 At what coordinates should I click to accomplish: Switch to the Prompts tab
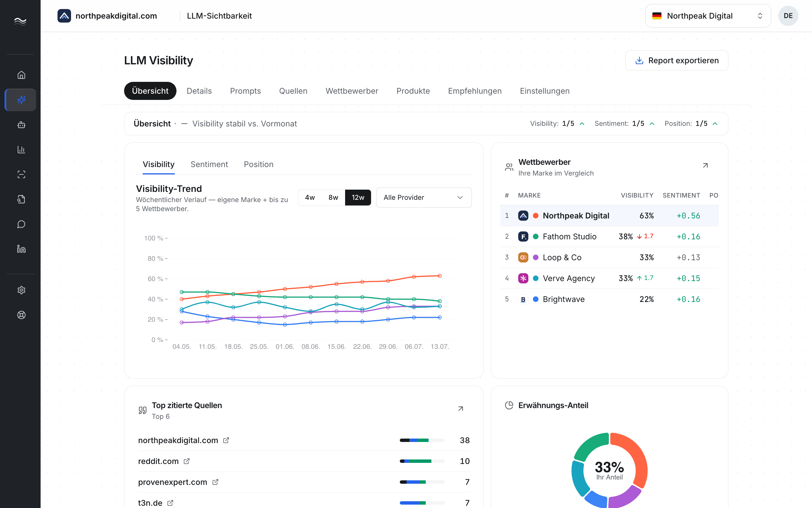pos(245,91)
